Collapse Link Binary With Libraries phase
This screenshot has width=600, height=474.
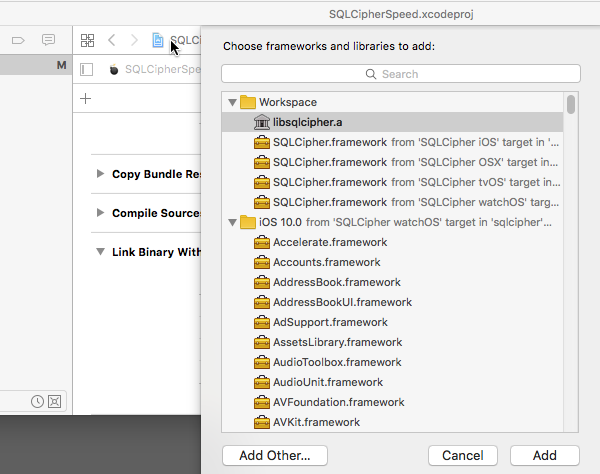(x=100, y=251)
